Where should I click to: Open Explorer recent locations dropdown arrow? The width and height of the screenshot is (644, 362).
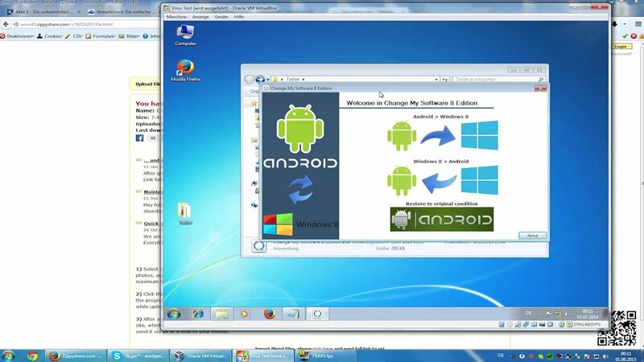268,79
